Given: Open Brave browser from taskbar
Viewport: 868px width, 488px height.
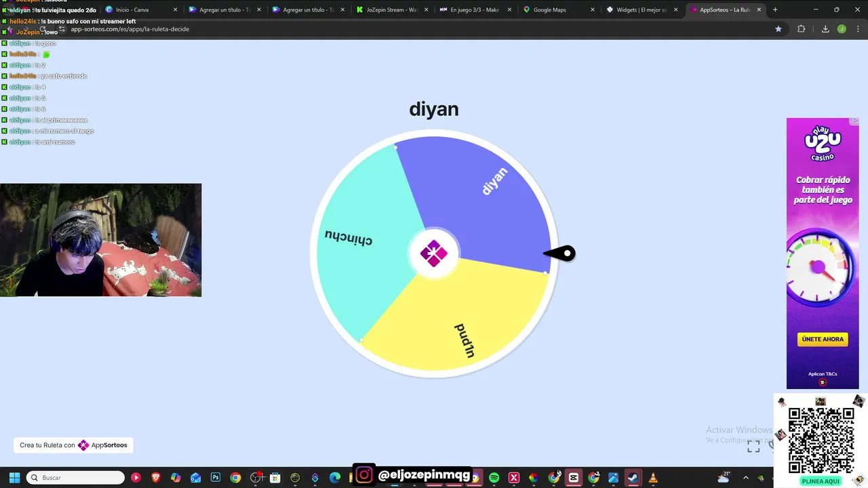Looking at the screenshot, I should (x=156, y=478).
